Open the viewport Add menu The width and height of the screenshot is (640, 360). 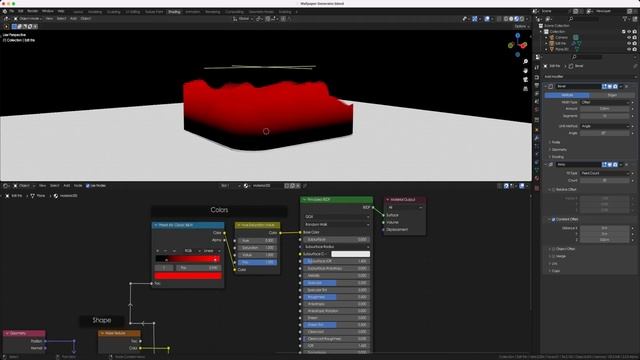pos(73,19)
